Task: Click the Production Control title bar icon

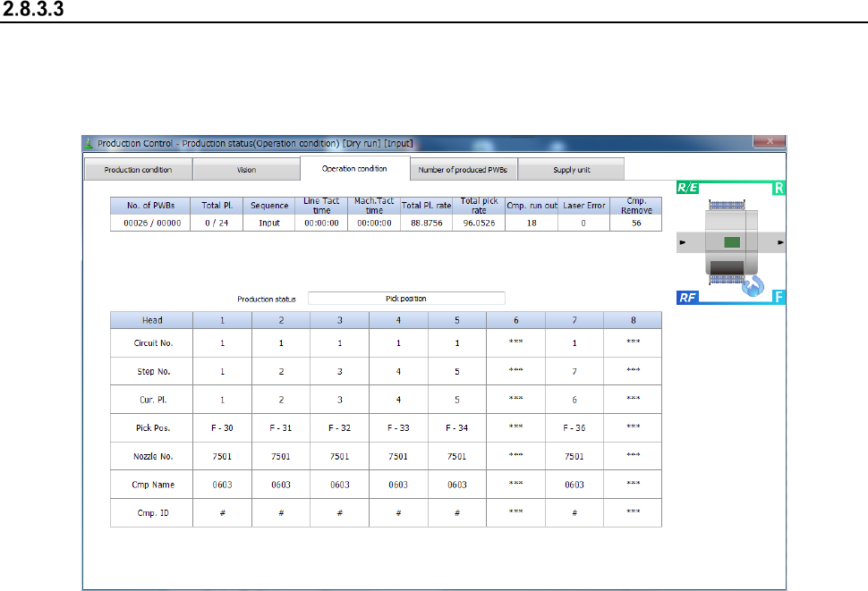Action: coord(89,143)
